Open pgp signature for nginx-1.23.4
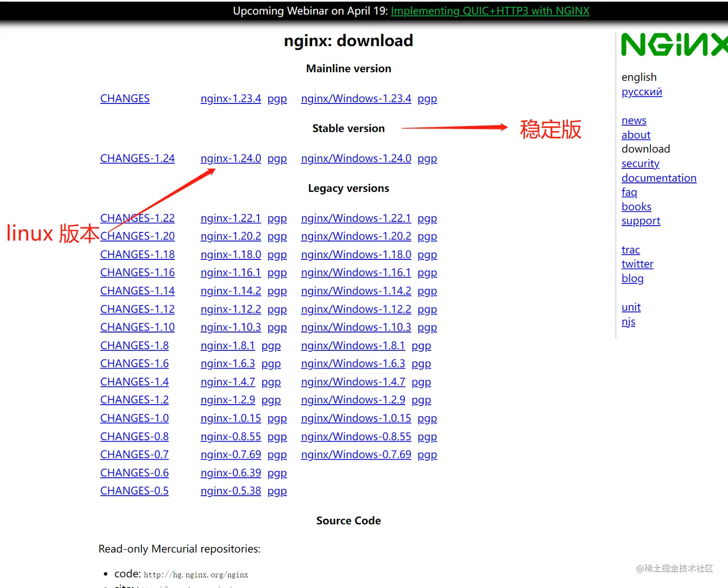 277,99
